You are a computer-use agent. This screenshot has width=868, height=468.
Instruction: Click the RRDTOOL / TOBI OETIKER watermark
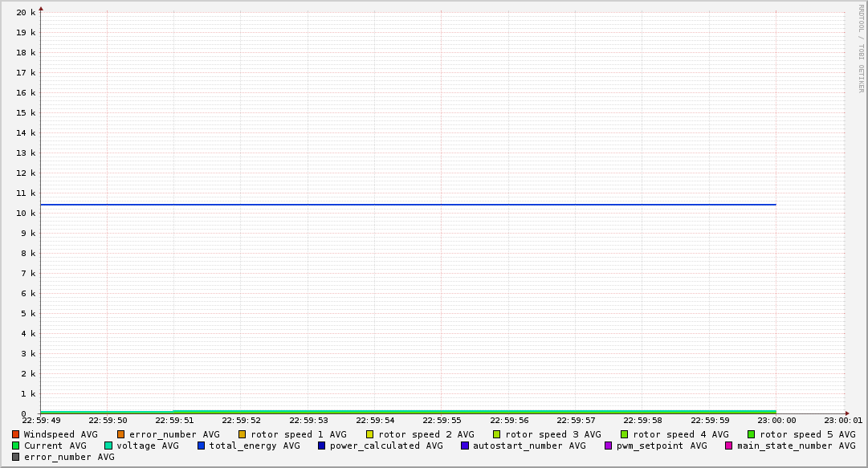click(x=861, y=48)
